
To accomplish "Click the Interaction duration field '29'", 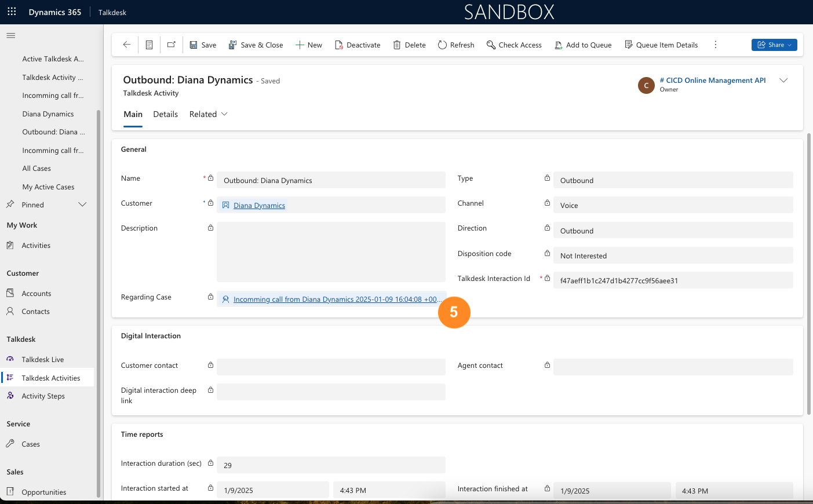I will [x=331, y=465].
